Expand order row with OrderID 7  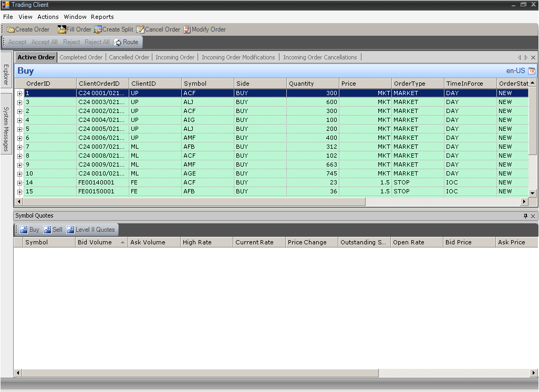pyautogui.click(x=20, y=147)
